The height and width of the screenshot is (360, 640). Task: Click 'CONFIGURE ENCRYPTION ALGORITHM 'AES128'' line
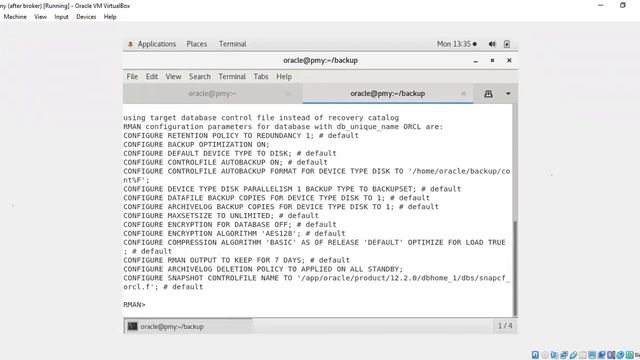[x=234, y=233]
